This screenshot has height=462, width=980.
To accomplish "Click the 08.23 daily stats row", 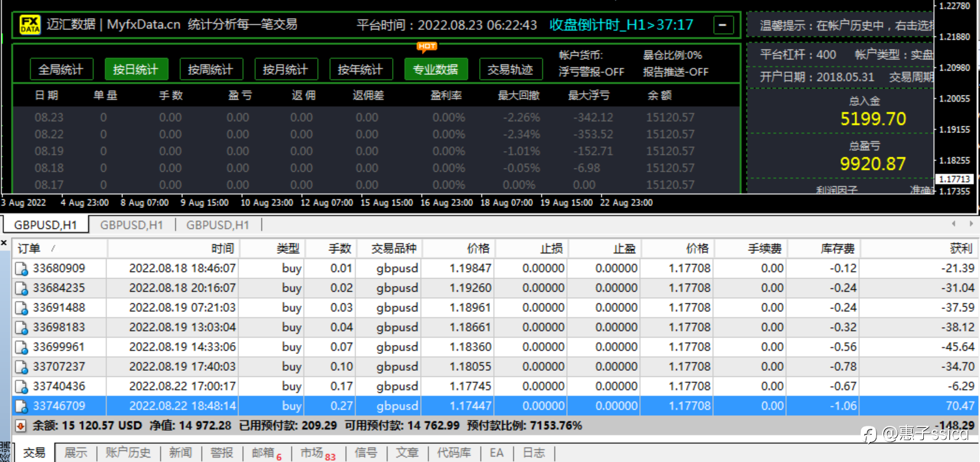I will tap(376, 117).
